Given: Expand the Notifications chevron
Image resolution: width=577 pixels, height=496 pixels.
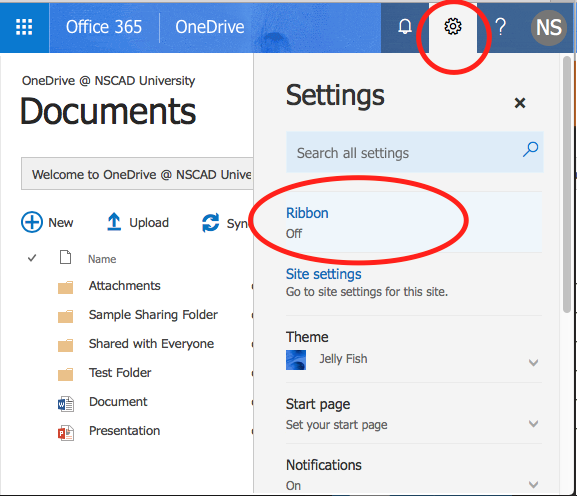Looking at the screenshot, I should [x=533, y=484].
